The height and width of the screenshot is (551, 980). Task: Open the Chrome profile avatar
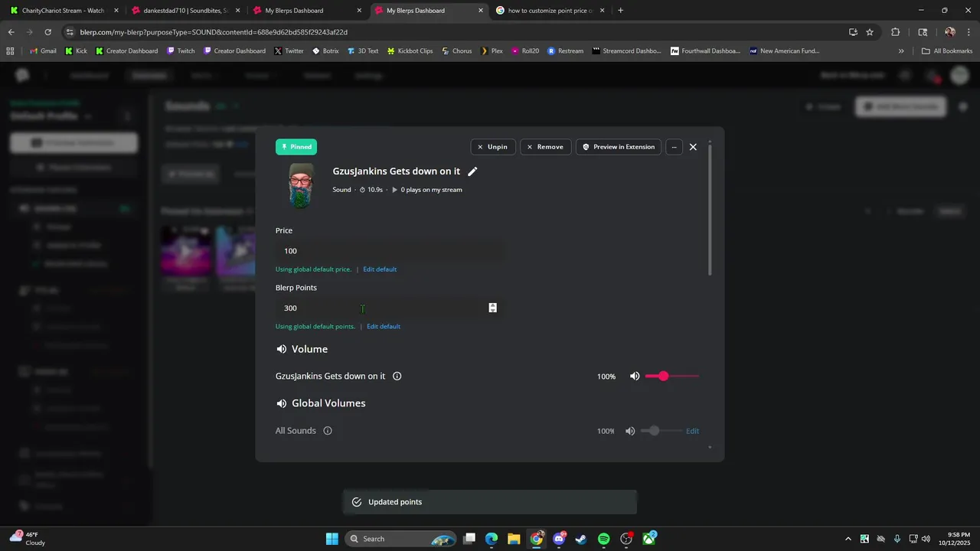click(x=950, y=32)
